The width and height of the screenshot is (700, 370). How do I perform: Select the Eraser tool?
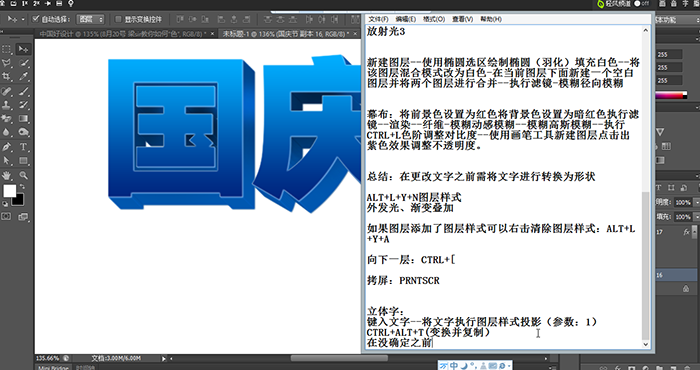pos(7,119)
